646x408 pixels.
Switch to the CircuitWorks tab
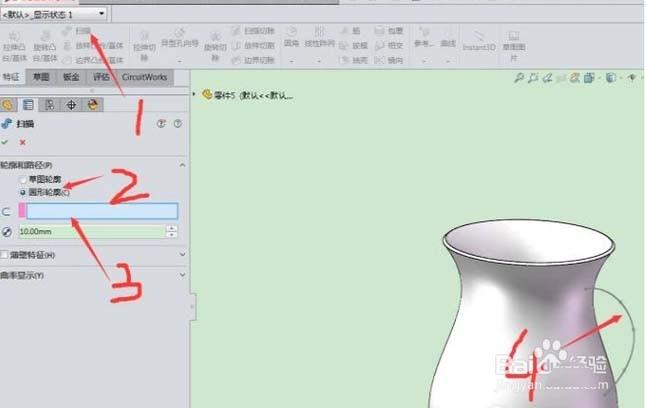coord(144,77)
